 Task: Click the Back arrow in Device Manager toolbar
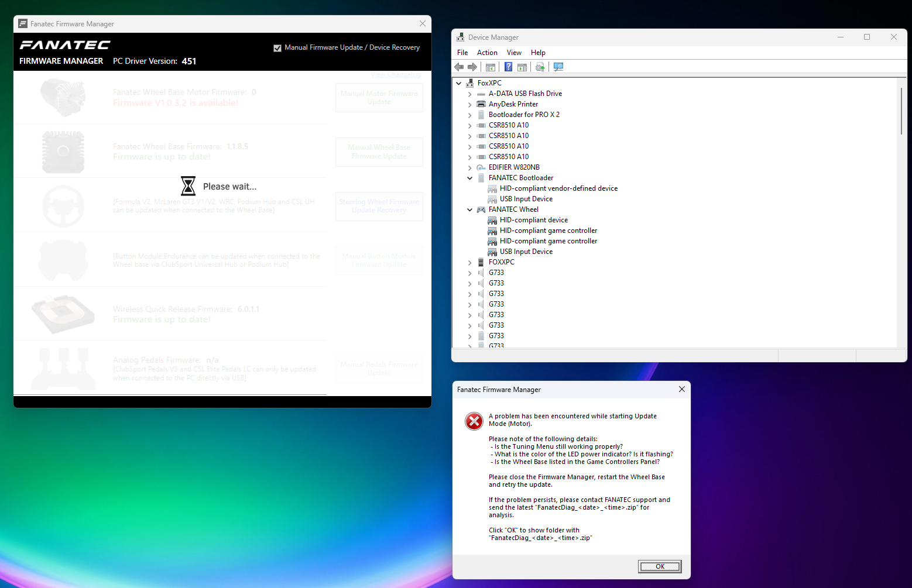[x=459, y=67]
